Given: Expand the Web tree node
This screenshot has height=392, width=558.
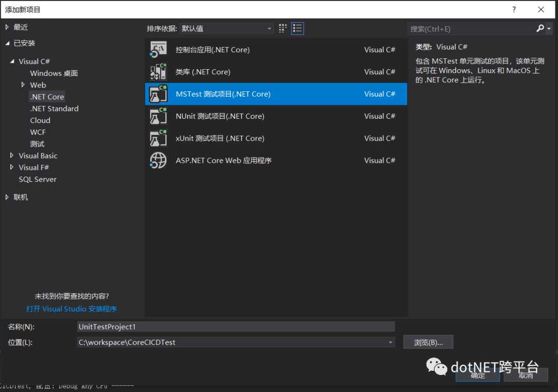Looking at the screenshot, I should [x=23, y=85].
